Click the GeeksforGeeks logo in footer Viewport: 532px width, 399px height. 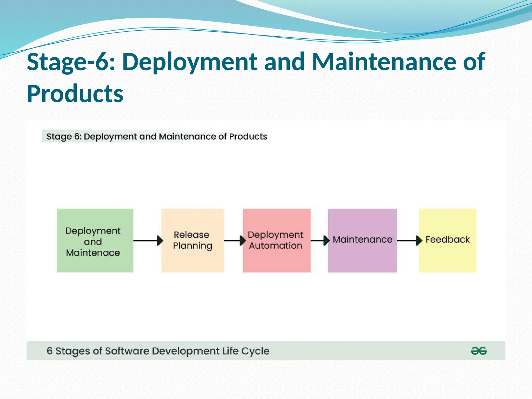coord(478,351)
